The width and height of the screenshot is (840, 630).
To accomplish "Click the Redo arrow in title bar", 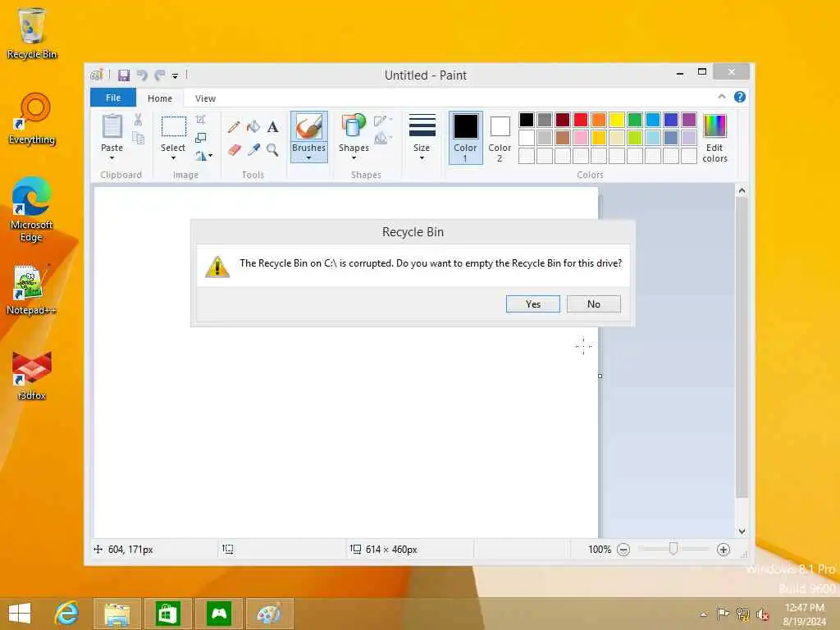I will pyautogui.click(x=160, y=75).
